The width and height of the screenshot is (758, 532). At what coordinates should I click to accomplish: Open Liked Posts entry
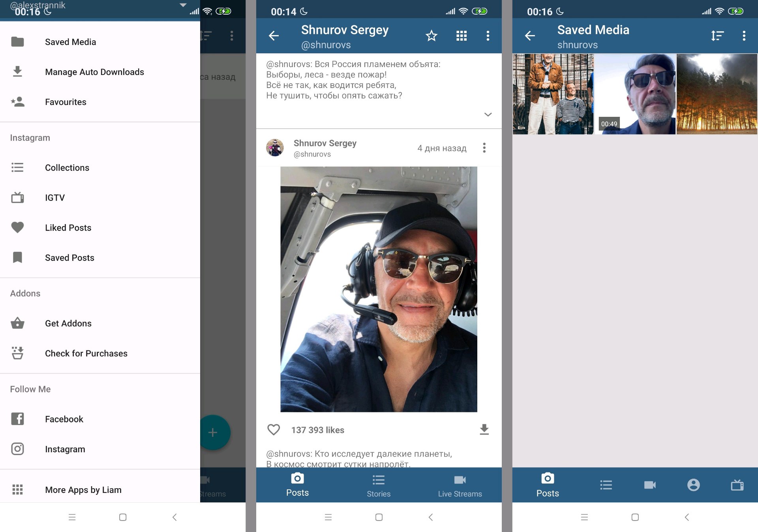point(100,228)
